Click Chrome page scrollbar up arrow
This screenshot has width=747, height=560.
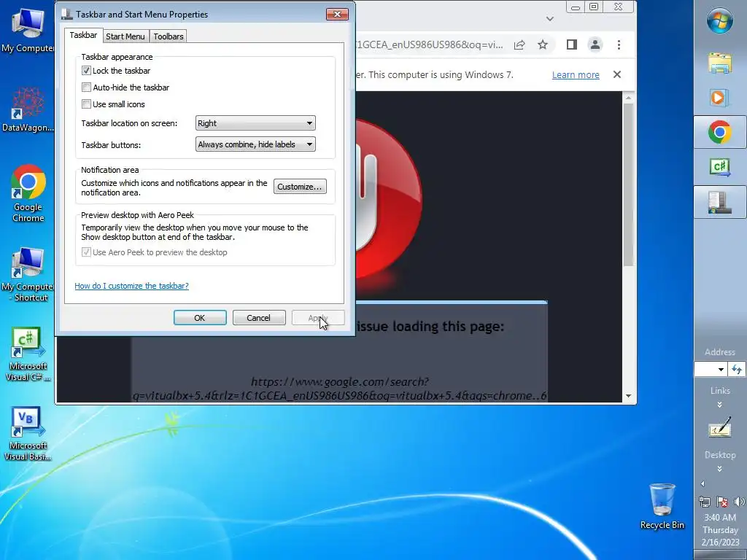click(628, 98)
